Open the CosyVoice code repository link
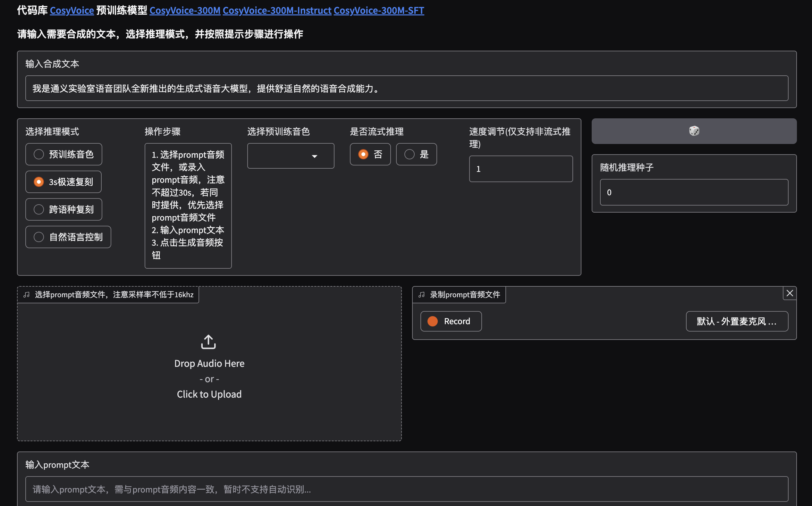812x506 pixels. [x=72, y=10]
